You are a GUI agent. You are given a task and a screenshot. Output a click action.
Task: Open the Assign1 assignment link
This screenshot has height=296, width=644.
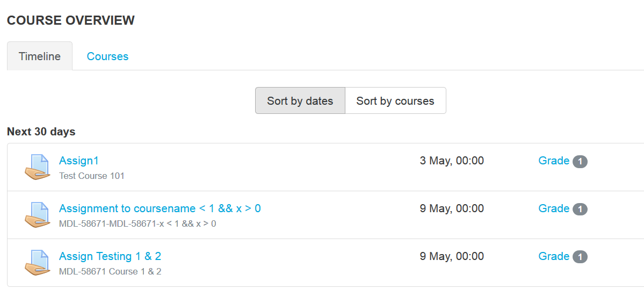79,161
